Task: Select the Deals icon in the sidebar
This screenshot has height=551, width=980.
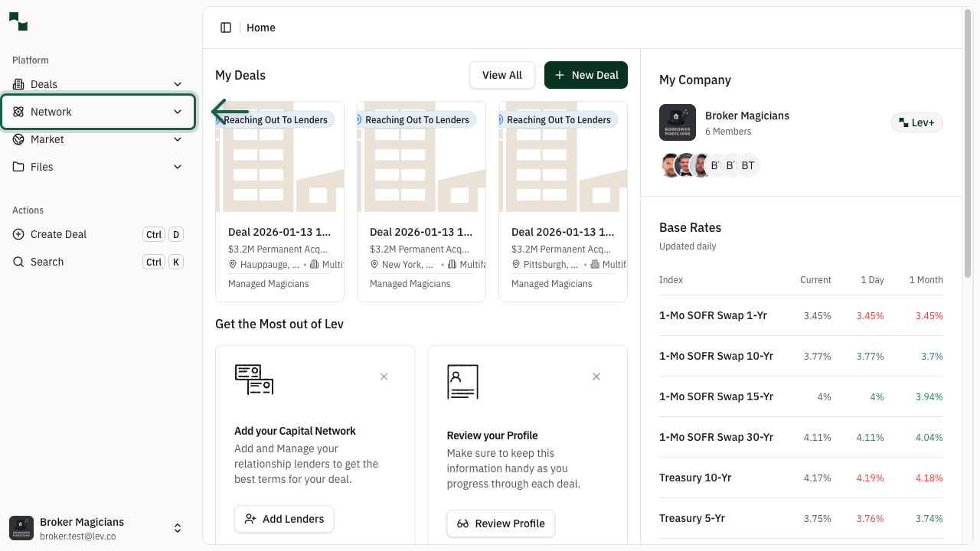Action: (x=17, y=84)
